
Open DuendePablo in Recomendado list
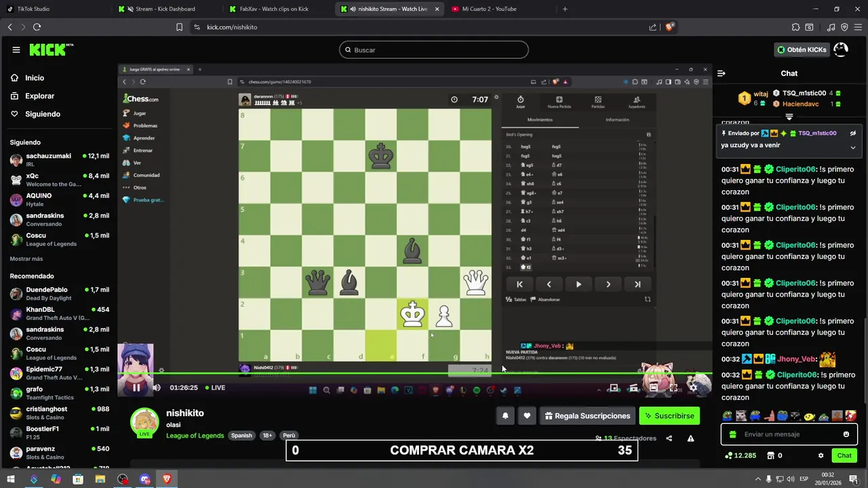[x=60, y=293]
